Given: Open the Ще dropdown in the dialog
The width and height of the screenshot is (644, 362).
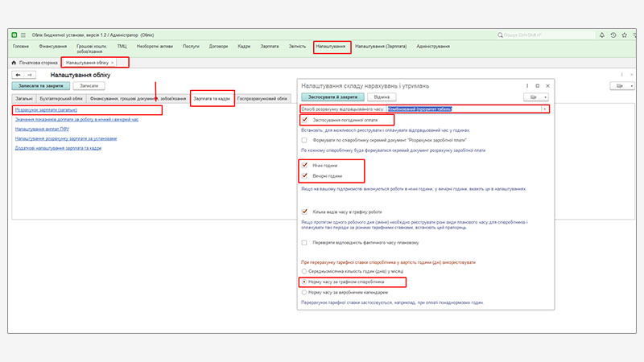Looking at the screenshot, I should pyautogui.click(x=534, y=97).
